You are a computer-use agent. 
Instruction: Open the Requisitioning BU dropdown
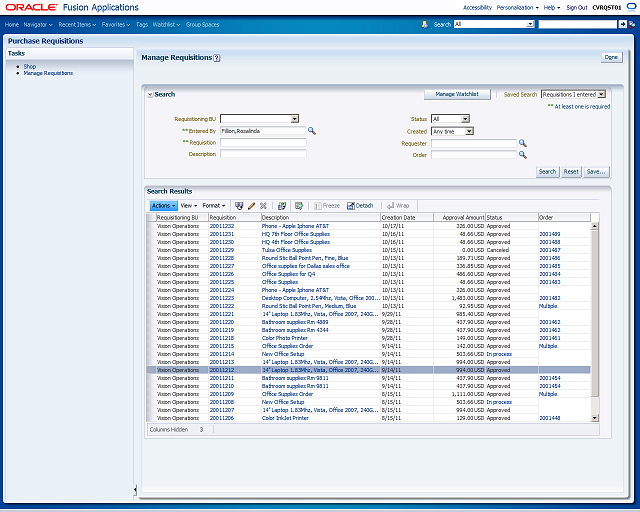(295, 119)
